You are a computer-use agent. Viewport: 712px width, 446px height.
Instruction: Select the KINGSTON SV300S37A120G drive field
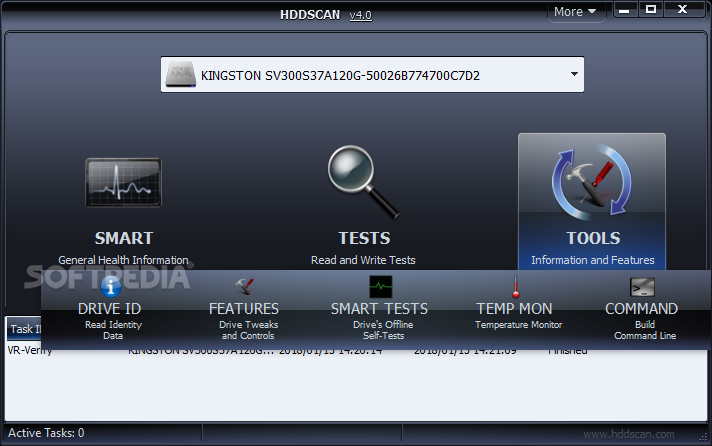point(372,74)
